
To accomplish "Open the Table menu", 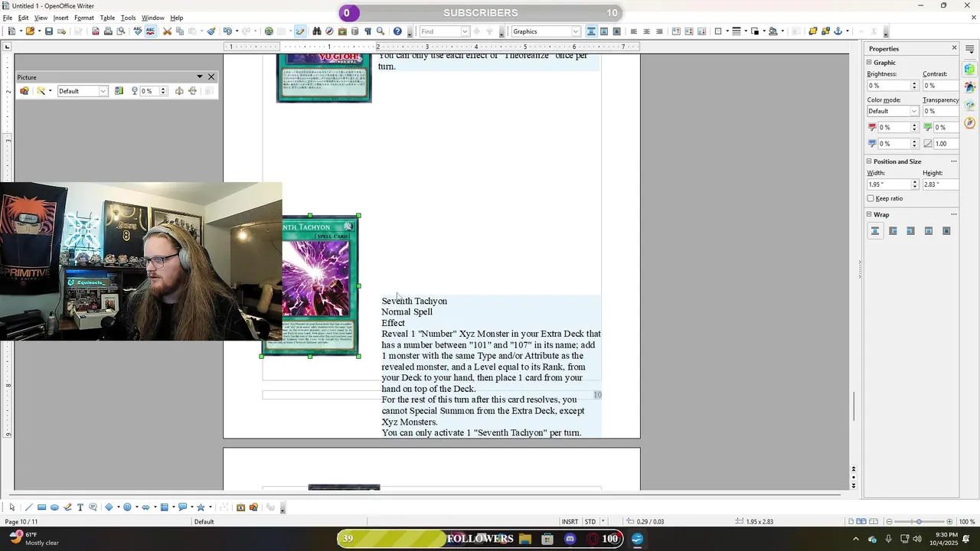I will (x=107, y=18).
